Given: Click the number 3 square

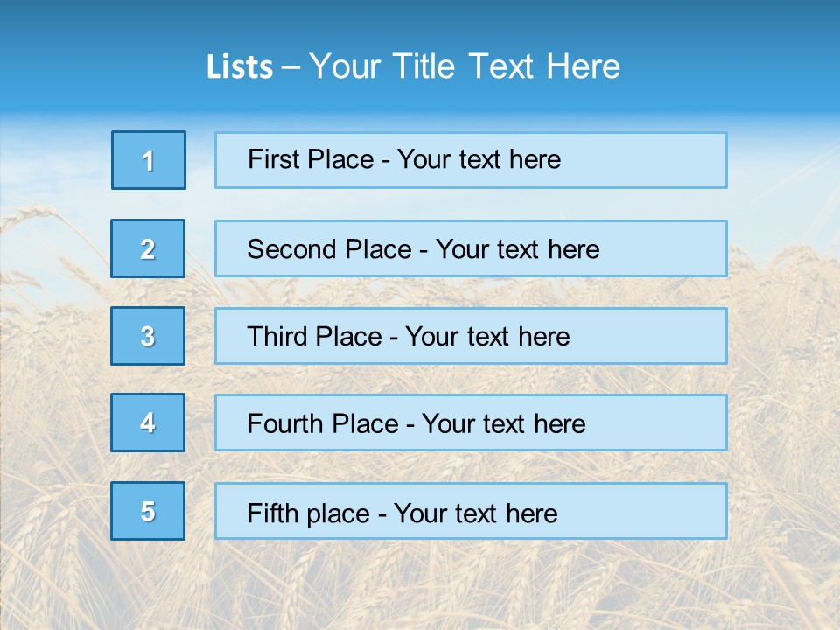Looking at the screenshot, I should click(148, 336).
